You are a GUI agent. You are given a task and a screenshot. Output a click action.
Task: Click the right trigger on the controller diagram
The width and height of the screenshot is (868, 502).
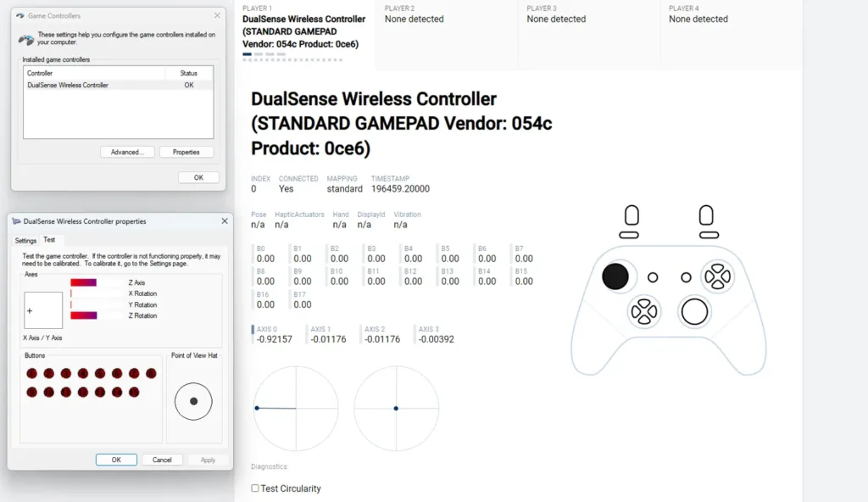click(x=706, y=215)
